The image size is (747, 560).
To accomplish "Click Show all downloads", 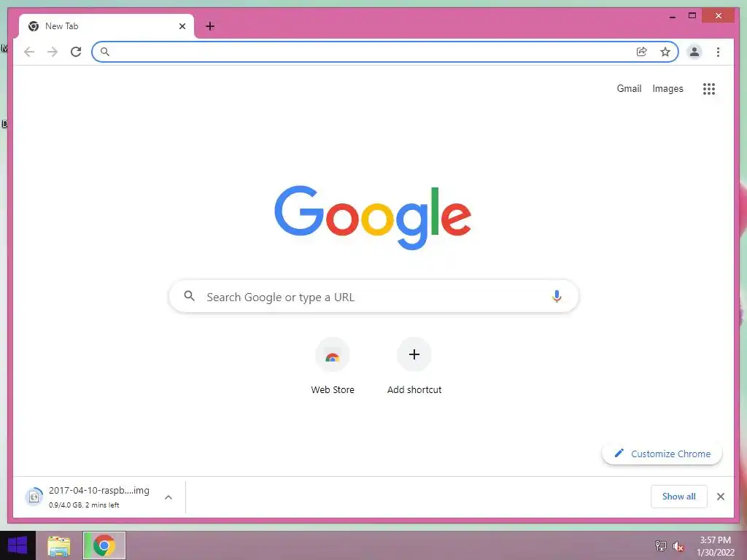I will click(x=679, y=497).
